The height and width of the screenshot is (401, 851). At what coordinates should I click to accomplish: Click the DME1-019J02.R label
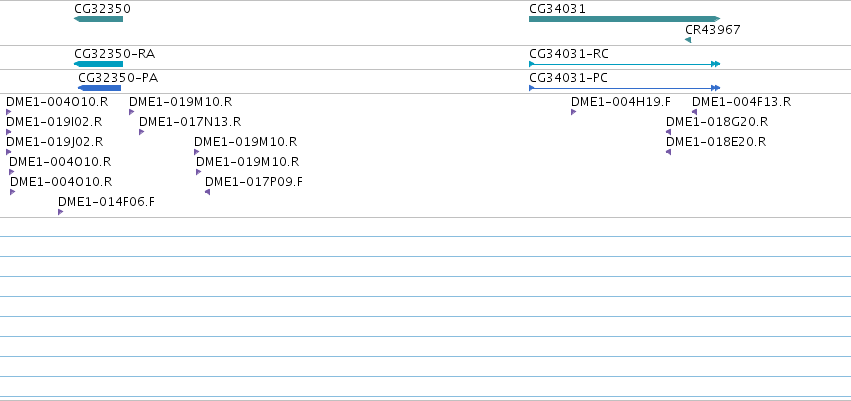pos(54,142)
